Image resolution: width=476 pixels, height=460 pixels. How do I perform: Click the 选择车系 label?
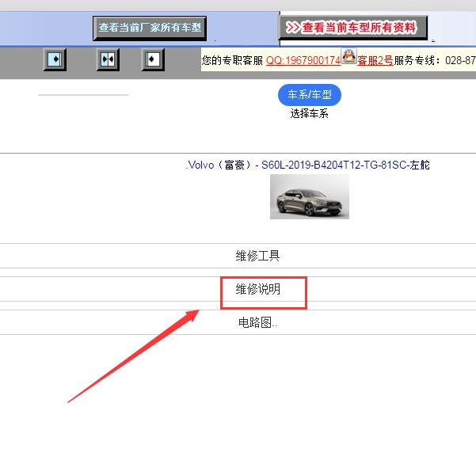309,113
